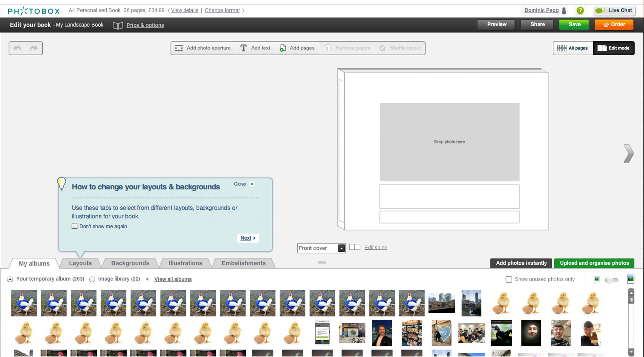Select the first chicken in blue jacket thumbnail
The image size is (644, 357).
[x=24, y=303]
